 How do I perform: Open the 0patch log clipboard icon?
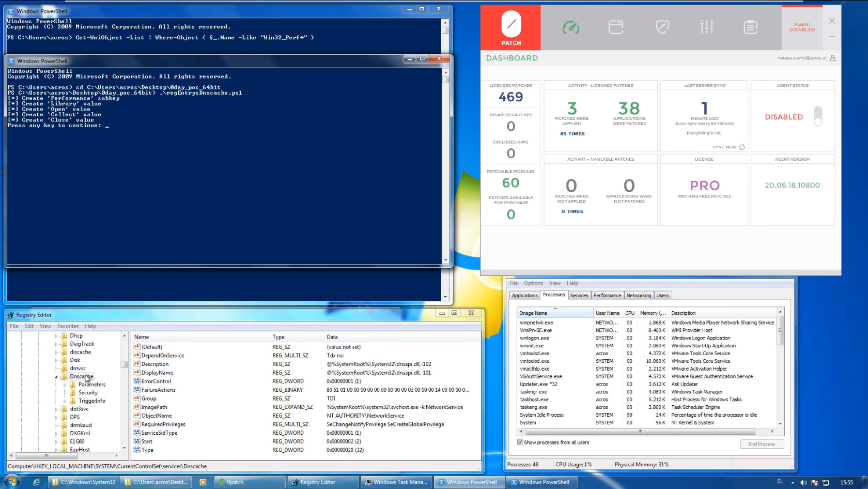(x=751, y=27)
